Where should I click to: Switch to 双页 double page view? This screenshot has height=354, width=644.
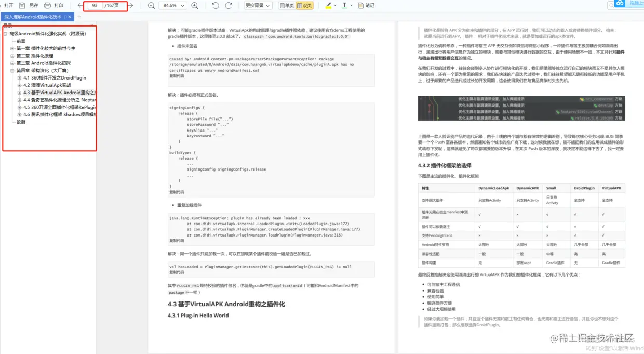[x=304, y=6]
